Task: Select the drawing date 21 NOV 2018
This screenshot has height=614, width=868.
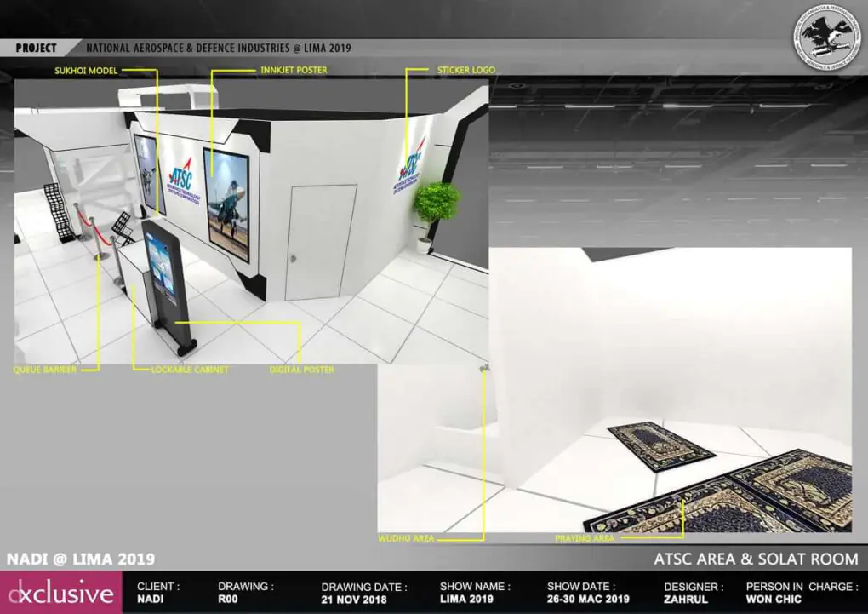Action: click(x=356, y=600)
